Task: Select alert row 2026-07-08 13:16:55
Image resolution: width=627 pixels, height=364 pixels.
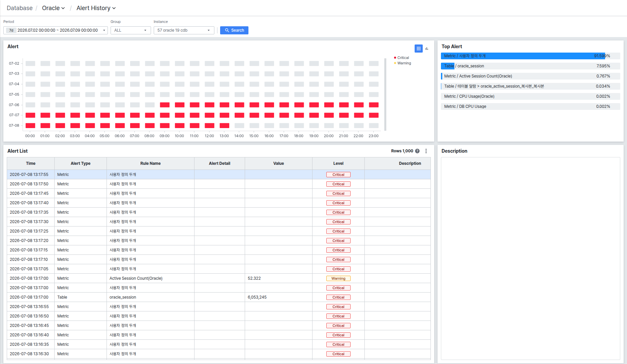Action: [x=219, y=307]
